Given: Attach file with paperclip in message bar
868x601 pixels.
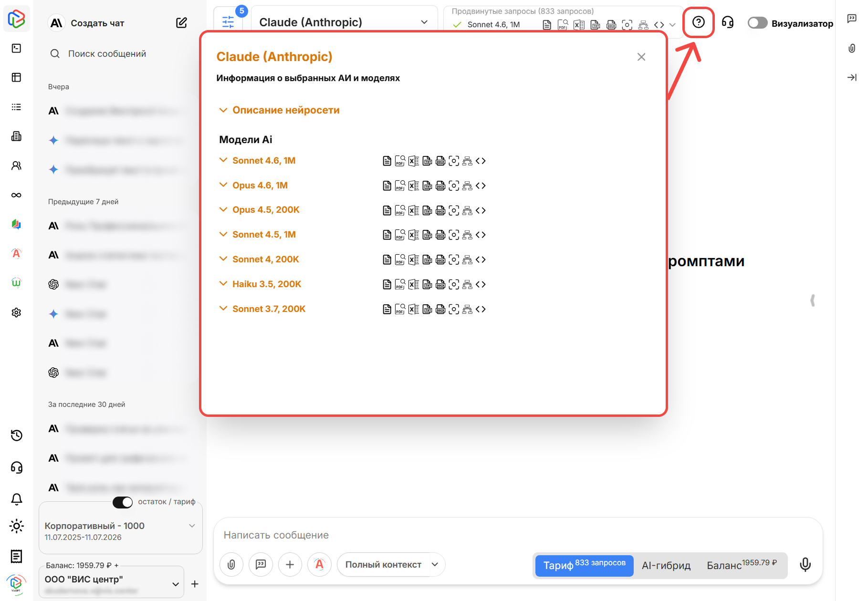Looking at the screenshot, I should (231, 565).
